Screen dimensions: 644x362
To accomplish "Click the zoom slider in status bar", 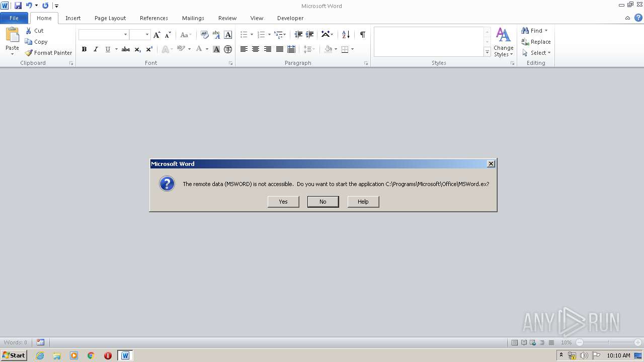I will point(608,342).
